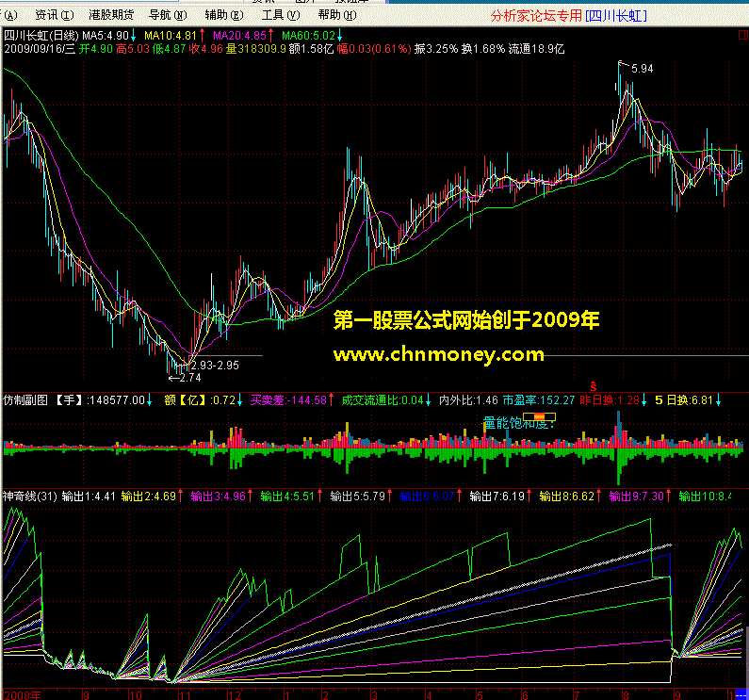Image resolution: width=749 pixels, height=700 pixels.
Task: Click the month 5 mark on the time axis
Action: pyautogui.click(x=480, y=694)
